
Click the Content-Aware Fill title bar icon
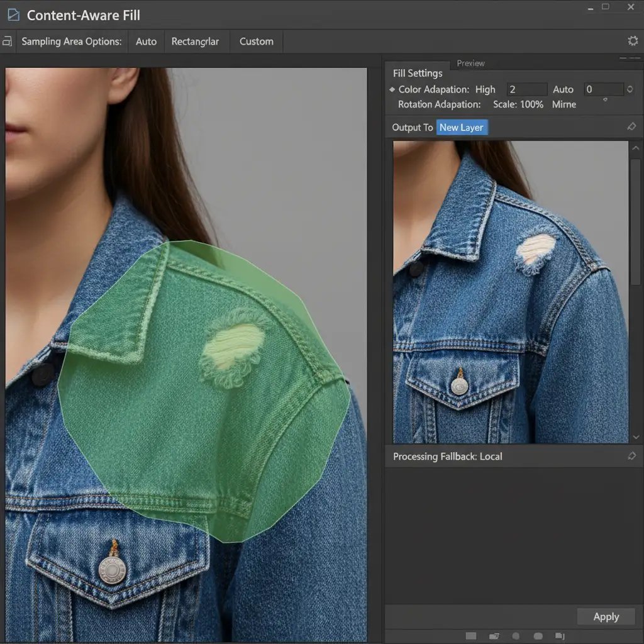(x=13, y=14)
